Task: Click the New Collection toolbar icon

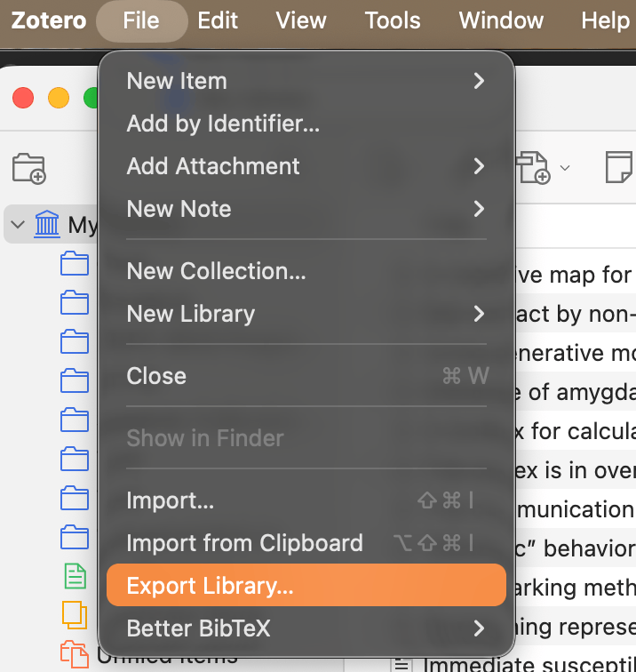Action: [28, 168]
